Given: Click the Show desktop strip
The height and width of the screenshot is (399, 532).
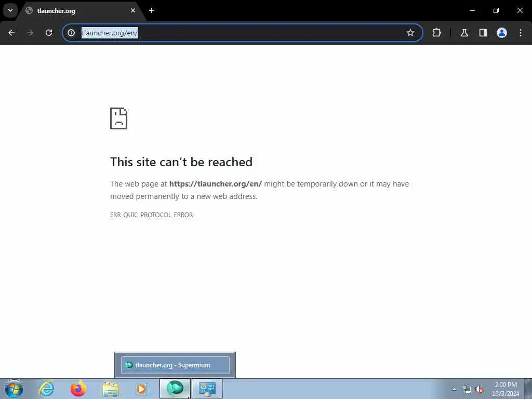Looking at the screenshot, I should coord(528,389).
